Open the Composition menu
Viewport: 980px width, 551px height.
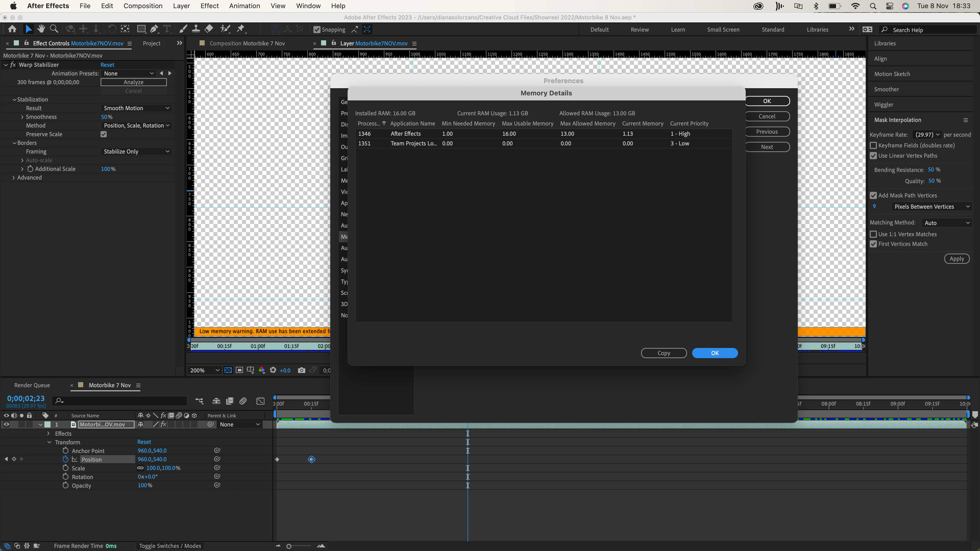click(x=143, y=6)
